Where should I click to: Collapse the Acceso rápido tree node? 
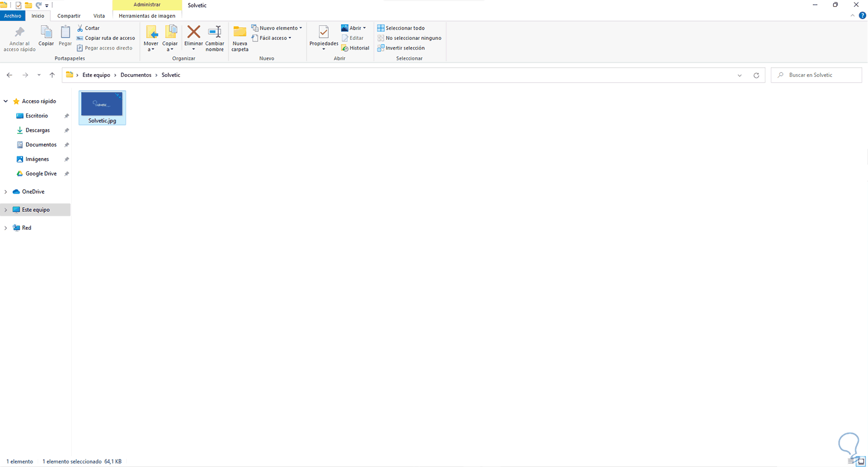(x=6, y=101)
